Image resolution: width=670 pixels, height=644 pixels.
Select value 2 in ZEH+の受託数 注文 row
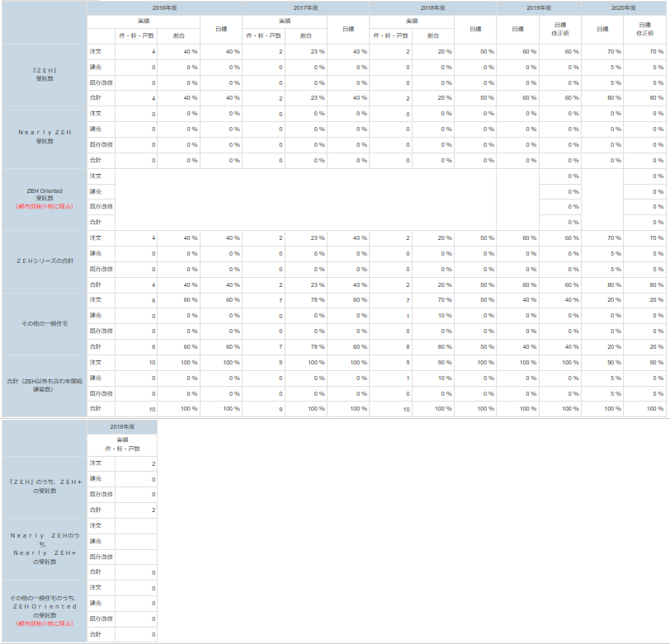[x=136, y=463]
